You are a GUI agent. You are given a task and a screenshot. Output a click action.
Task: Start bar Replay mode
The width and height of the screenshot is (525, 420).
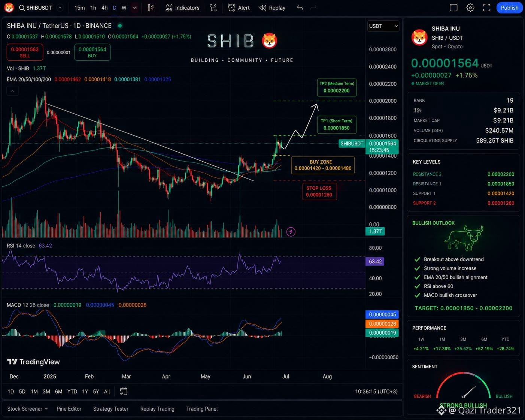[272, 8]
